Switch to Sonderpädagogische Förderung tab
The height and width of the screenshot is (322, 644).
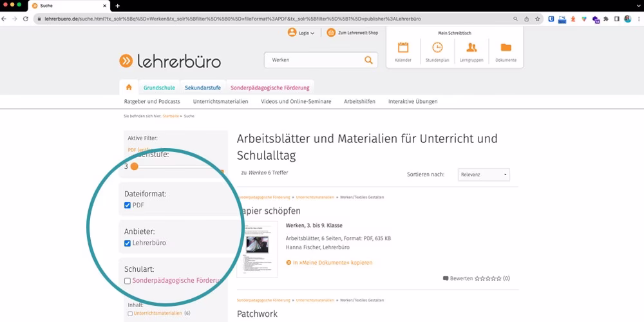(270, 88)
